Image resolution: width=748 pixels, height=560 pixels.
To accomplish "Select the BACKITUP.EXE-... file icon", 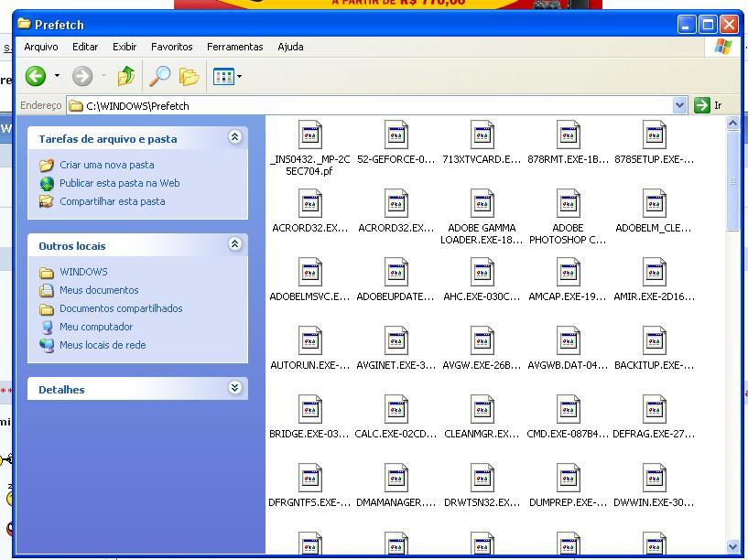I will click(654, 340).
